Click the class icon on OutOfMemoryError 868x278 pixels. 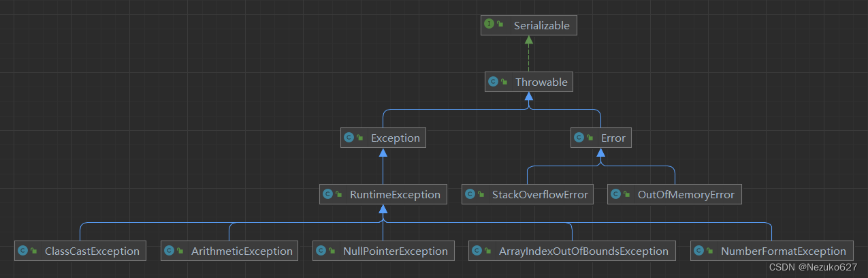click(616, 194)
